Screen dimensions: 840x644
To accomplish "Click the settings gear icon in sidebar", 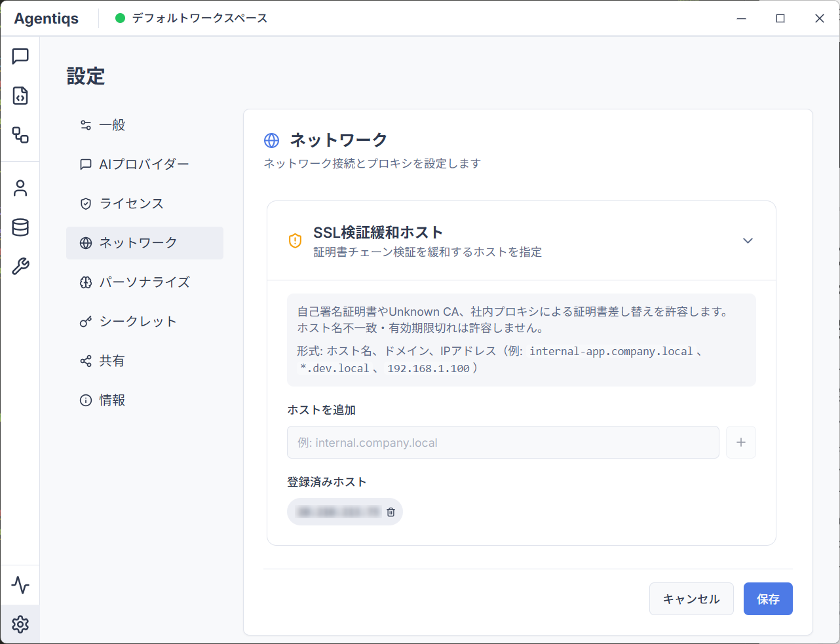I will (20, 624).
